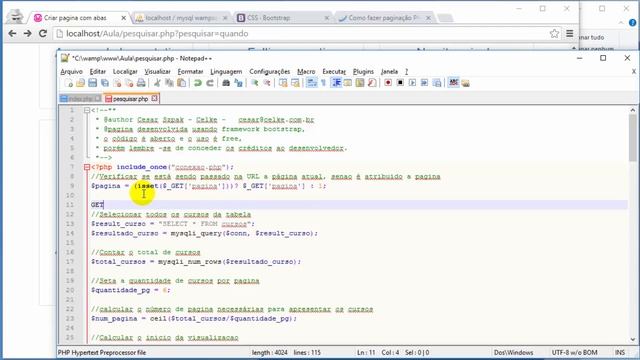The width and height of the screenshot is (640, 360).
Task: Click the editor scrollbar down arrow
Action: (x=633, y=339)
